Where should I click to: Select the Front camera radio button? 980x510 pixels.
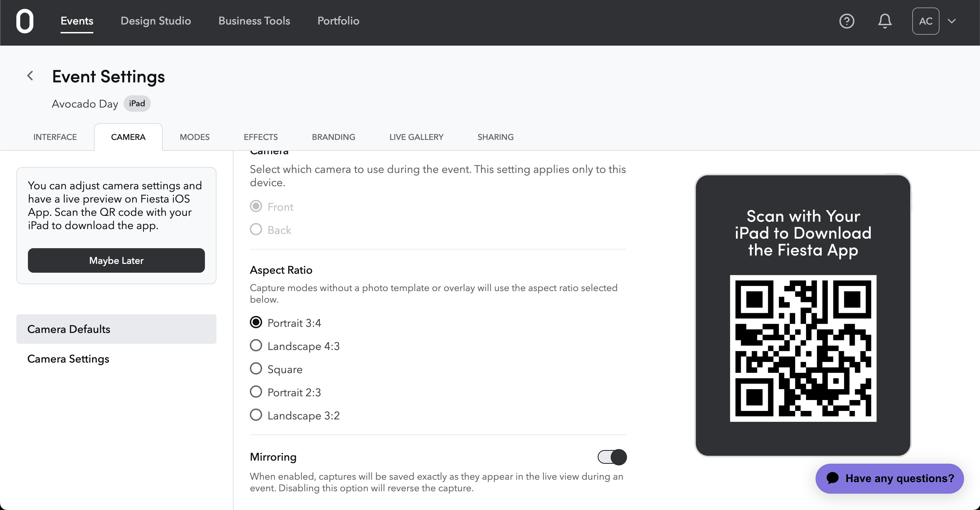pos(256,206)
